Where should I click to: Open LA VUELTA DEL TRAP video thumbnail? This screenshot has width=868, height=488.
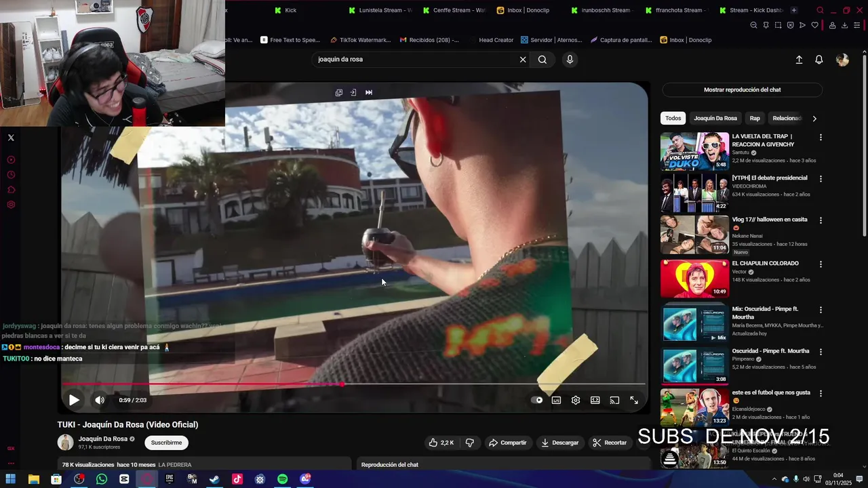694,150
